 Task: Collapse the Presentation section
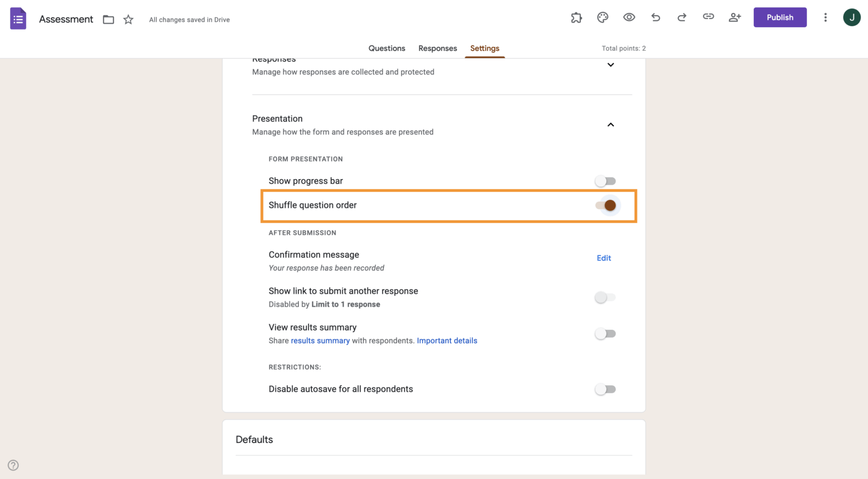[610, 124]
